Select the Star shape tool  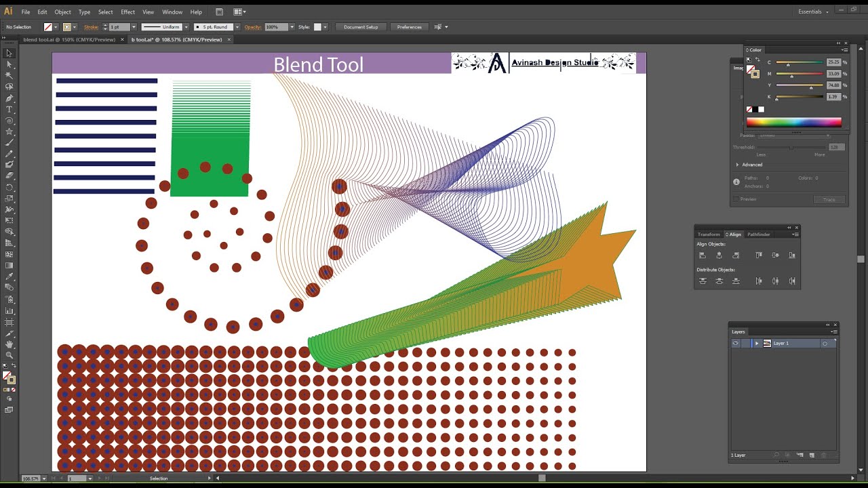click(x=9, y=131)
